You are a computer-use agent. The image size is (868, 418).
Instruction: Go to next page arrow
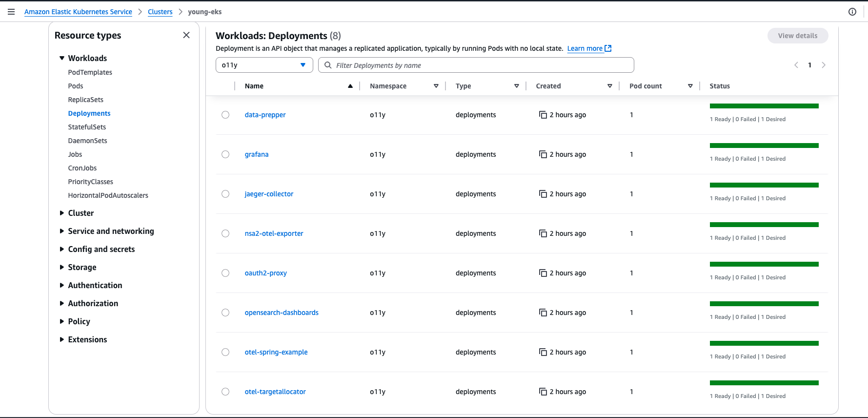(824, 65)
